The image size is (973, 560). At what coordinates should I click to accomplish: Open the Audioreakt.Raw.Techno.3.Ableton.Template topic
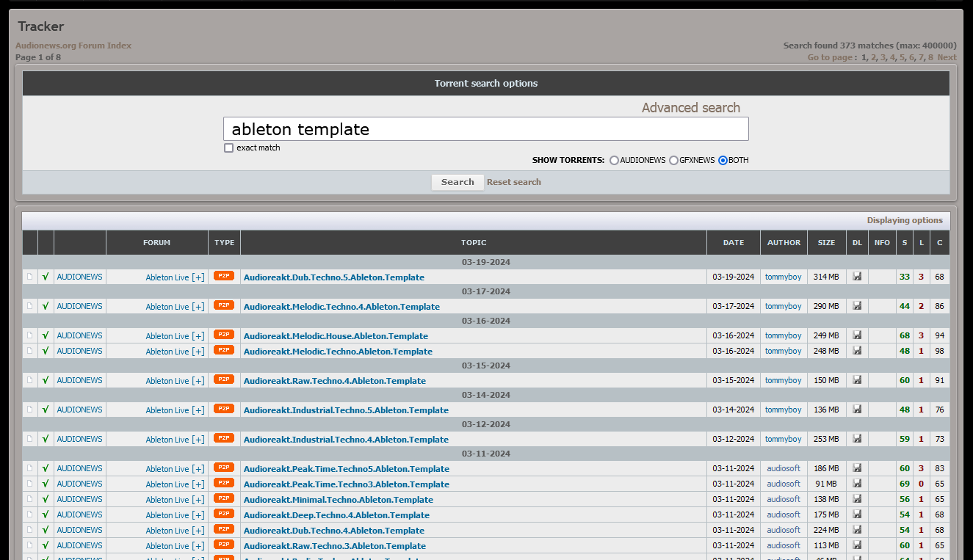334,546
